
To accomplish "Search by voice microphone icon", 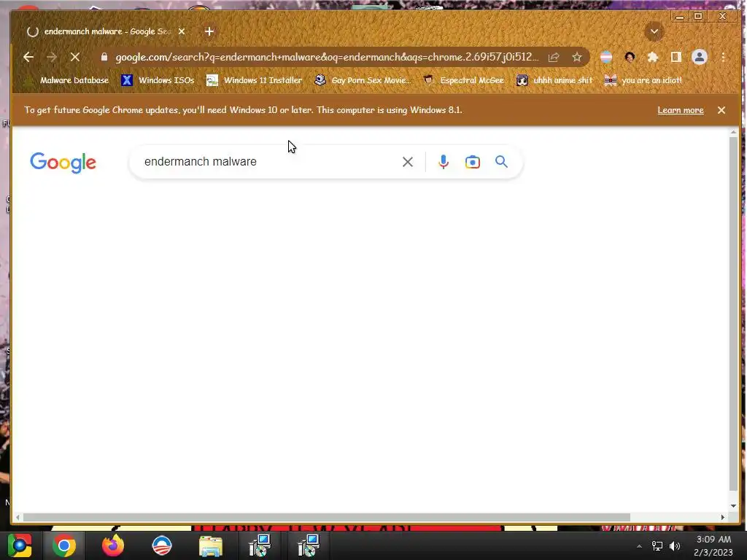I will coord(443,162).
